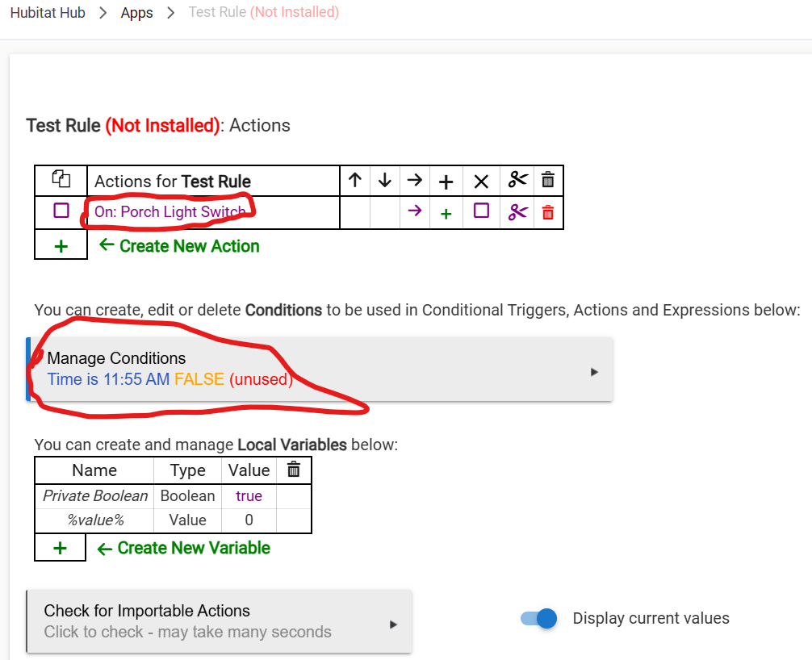Click the move-up arrow in Actions header
This screenshot has height=660, width=812.
[354, 180]
